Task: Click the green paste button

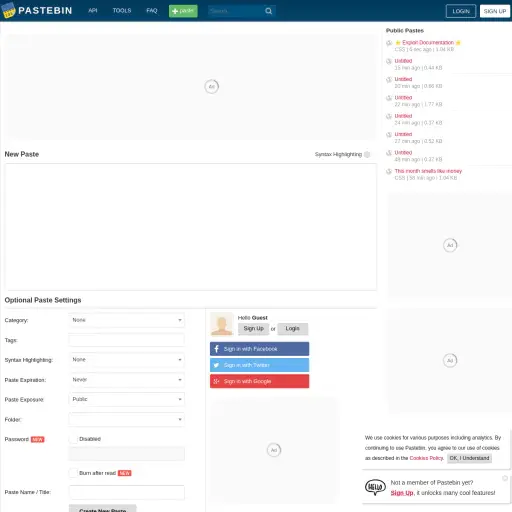Action: pos(183,11)
